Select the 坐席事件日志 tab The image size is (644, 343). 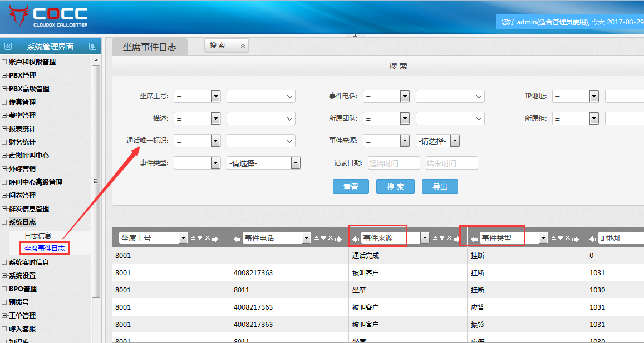pos(150,47)
